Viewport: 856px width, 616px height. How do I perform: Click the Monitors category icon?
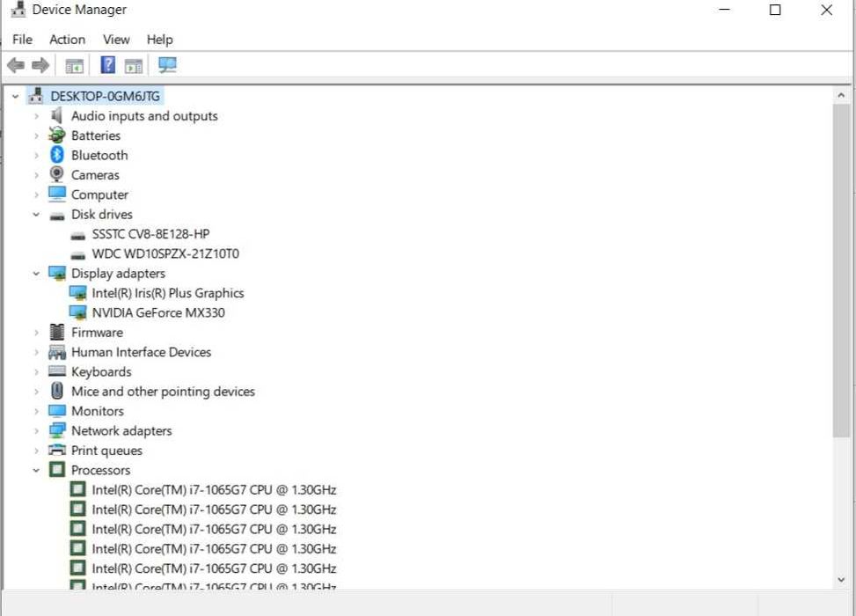click(x=57, y=411)
